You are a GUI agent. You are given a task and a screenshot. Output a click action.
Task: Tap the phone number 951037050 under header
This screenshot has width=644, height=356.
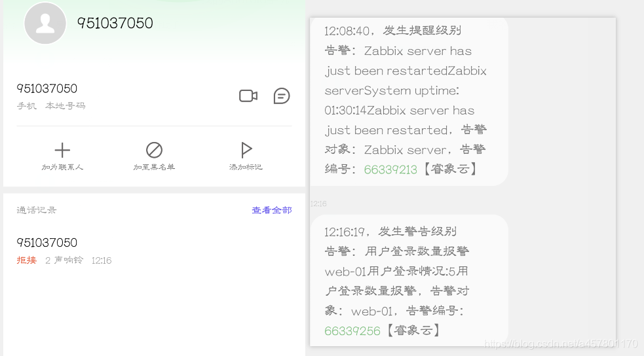coord(47,88)
